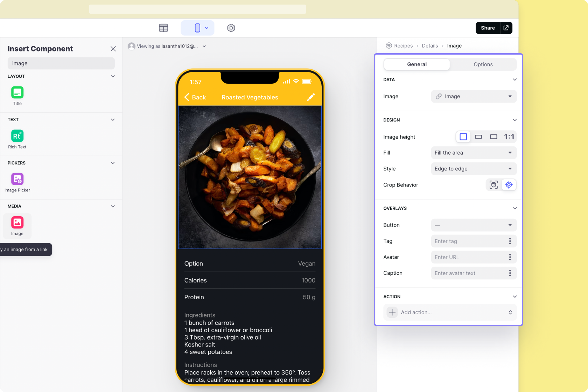The image size is (588, 392).
Task: Collapse the Overlays section
Action: tap(514, 208)
